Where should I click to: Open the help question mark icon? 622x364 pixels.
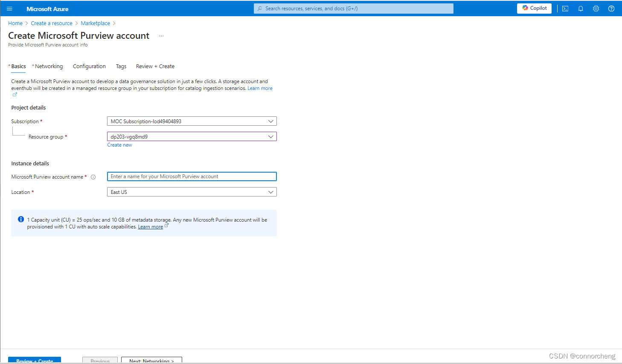click(611, 9)
